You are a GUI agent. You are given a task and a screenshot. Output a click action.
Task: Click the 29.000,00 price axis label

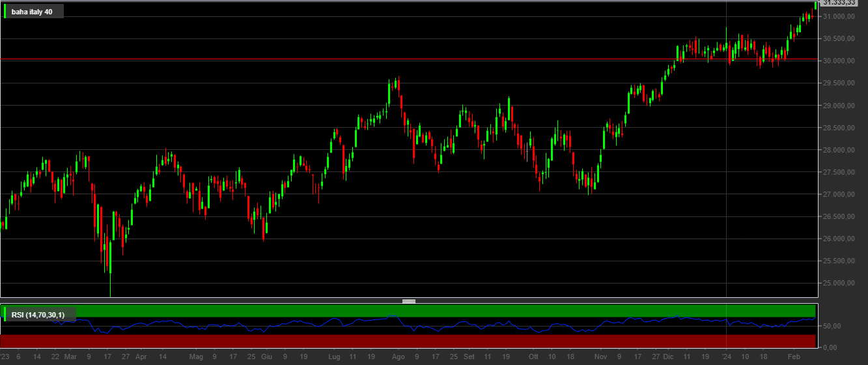[x=839, y=106]
